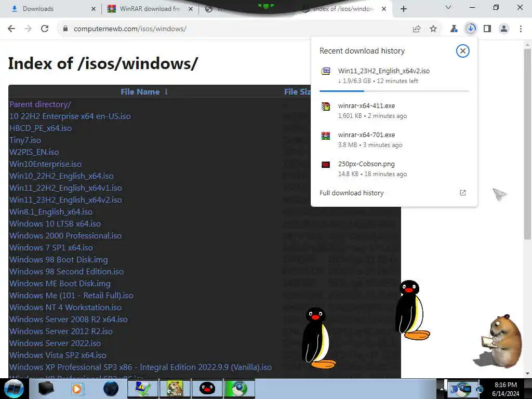Open Full download history external link icon
The image size is (532, 399).
pos(463,193)
